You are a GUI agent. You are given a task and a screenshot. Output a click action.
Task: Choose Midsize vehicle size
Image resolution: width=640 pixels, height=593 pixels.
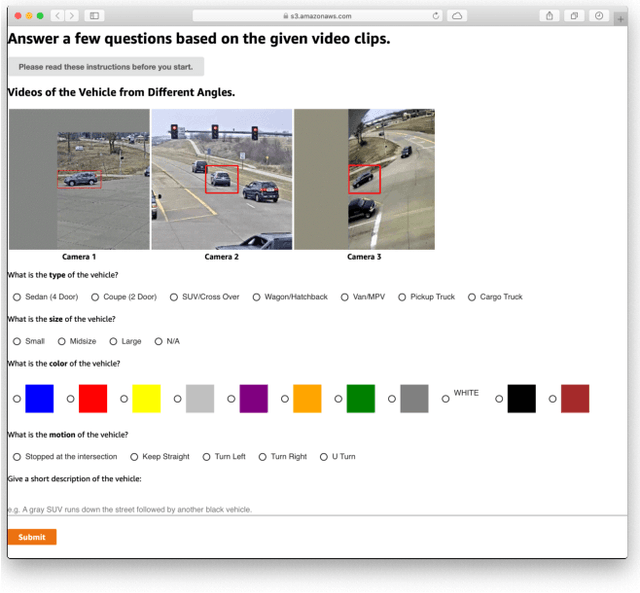pos(61,341)
